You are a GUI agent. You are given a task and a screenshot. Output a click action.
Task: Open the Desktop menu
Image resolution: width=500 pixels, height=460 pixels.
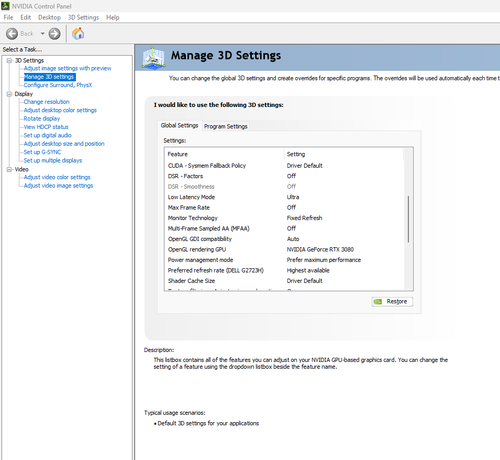(x=49, y=17)
